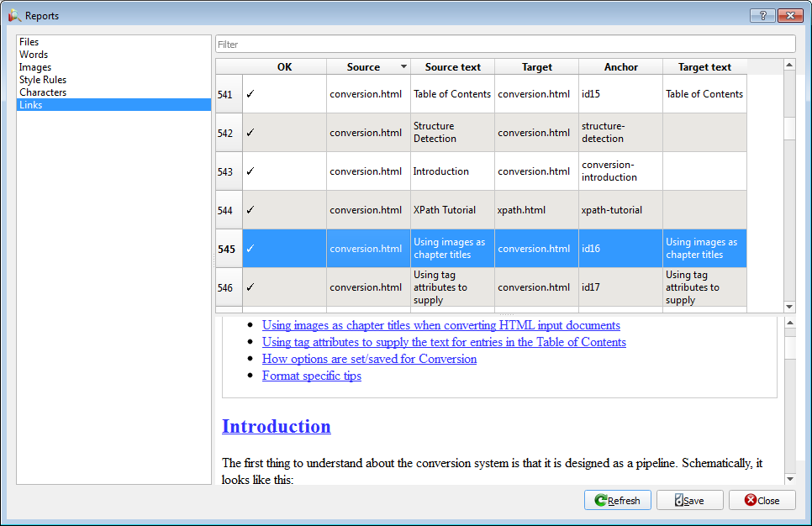812x526 pixels.
Task: Click the Refresh button
Action: pyautogui.click(x=617, y=500)
